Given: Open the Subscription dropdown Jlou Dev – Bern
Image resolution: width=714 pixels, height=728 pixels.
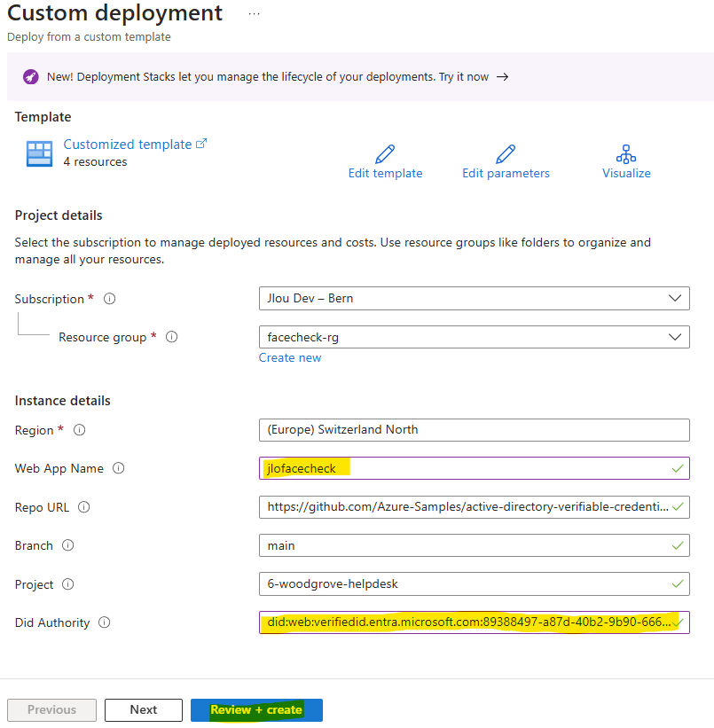Looking at the screenshot, I should [x=475, y=298].
